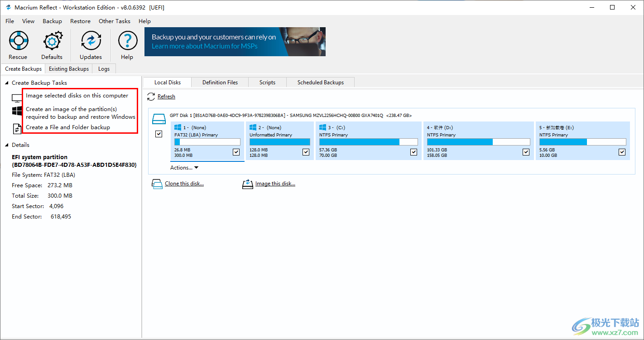Click the E: partition usage bar
This screenshot has height=340, width=644.
[x=582, y=142]
